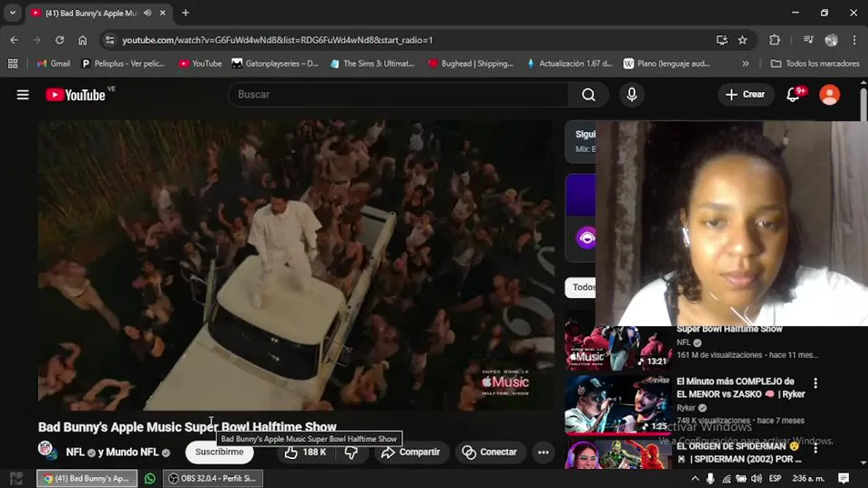This screenshot has width=868, height=488.
Task: Open Pelisplus bookmark
Action: click(123, 63)
